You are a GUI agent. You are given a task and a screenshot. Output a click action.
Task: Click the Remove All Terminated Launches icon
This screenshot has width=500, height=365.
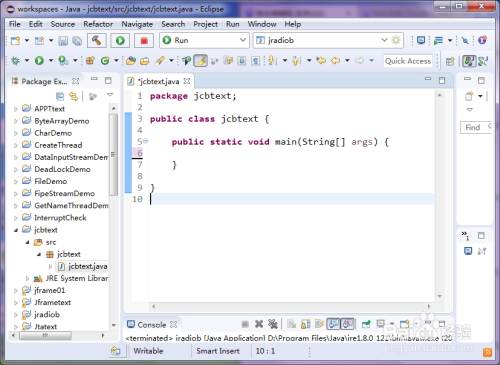pyautogui.click(x=273, y=324)
